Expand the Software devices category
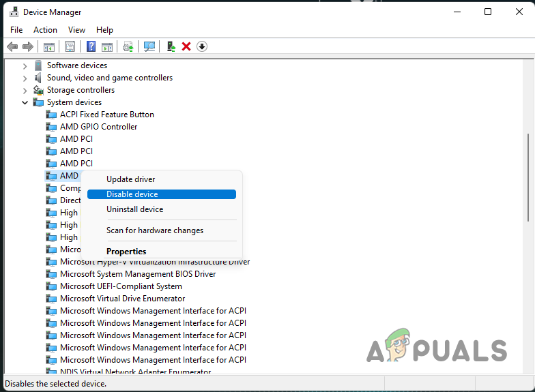Image resolution: width=535 pixels, height=392 pixels. [x=25, y=65]
